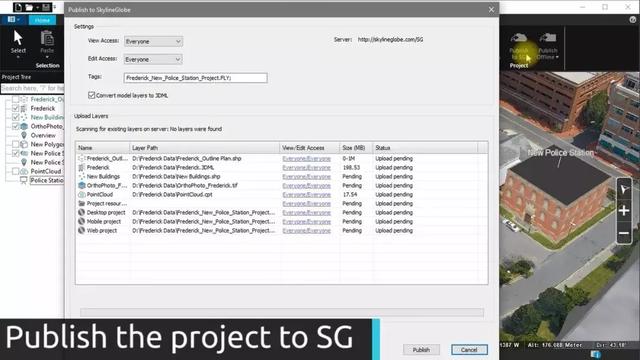Click the Paste clipboard icon

(x=47, y=38)
